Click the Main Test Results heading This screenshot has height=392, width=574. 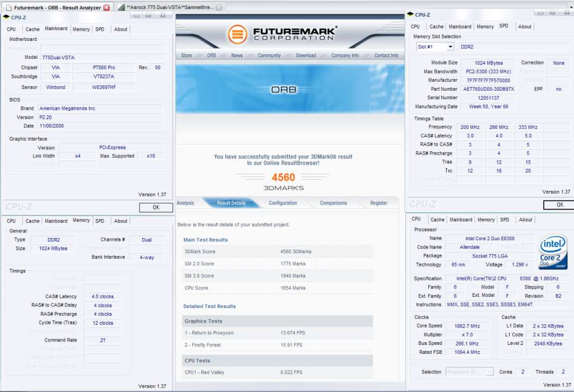205,240
